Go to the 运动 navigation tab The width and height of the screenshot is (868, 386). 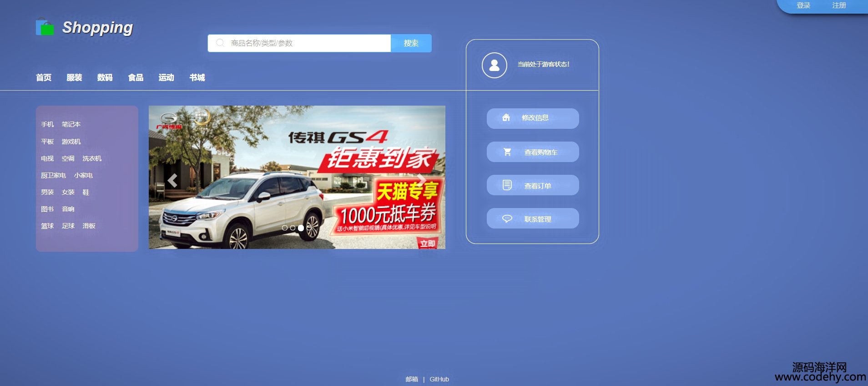[x=166, y=78]
